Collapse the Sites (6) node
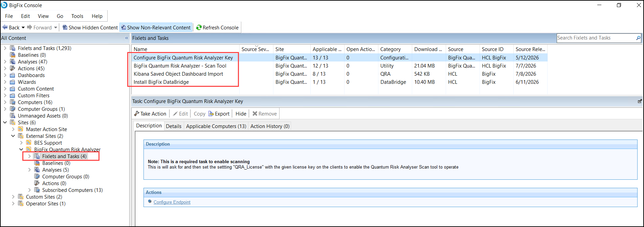 coord(5,122)
